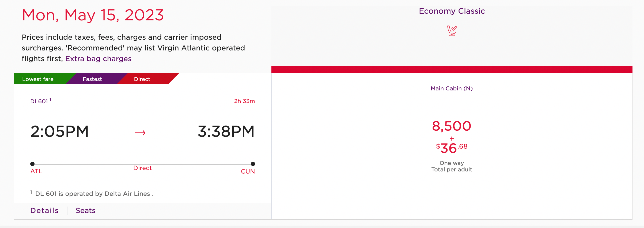Viewport: 644px width, 228px height.
Task: Click the Direct label on route line
Action: point(142,168)
